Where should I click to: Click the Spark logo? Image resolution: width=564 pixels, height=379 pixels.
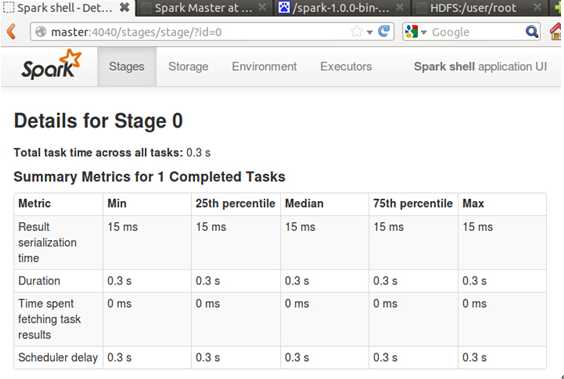pos(51,65)
